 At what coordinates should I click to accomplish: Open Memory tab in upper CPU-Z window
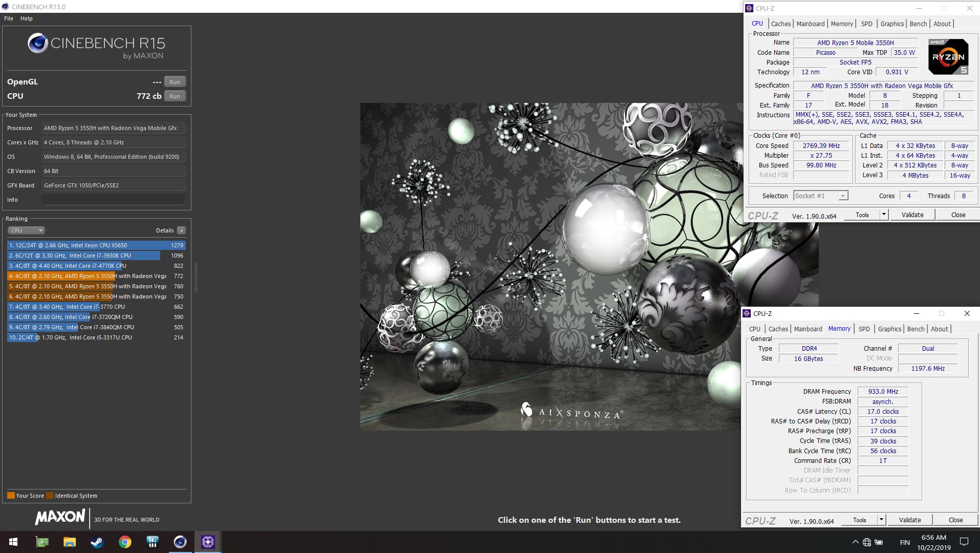842,24
